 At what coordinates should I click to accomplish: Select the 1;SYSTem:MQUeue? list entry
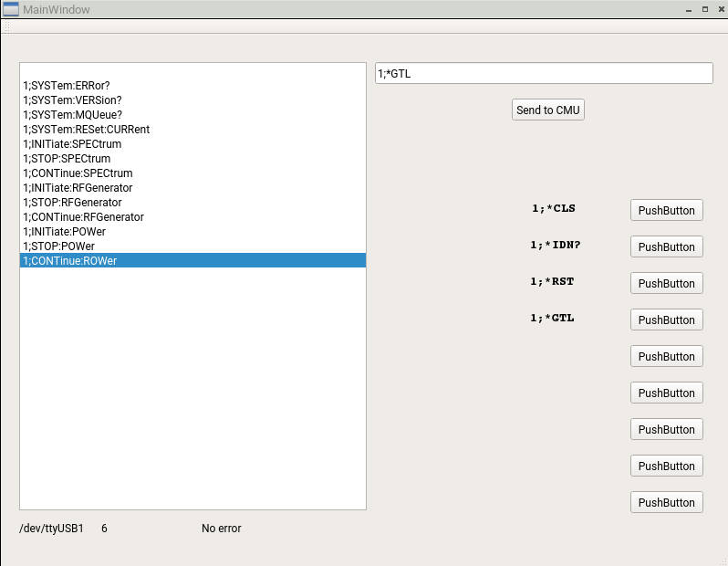tap(192, 115)
